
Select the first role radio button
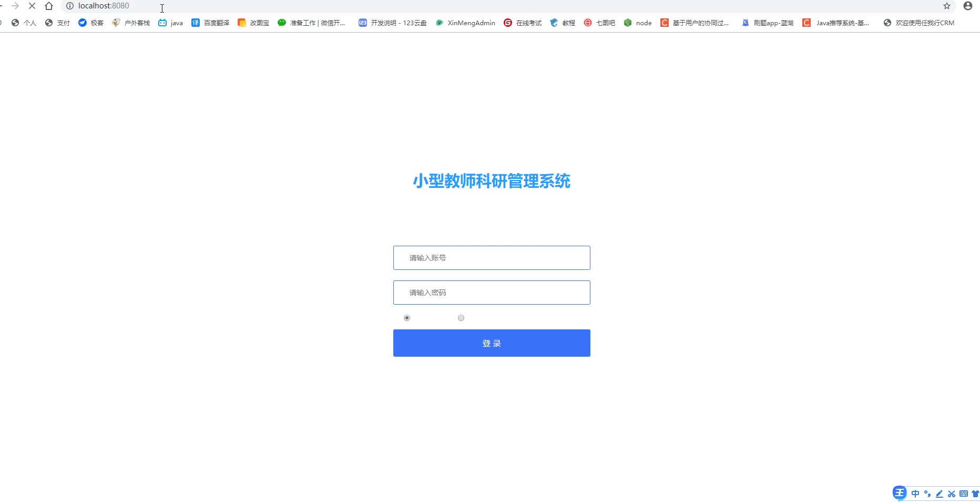click(407, 318)
